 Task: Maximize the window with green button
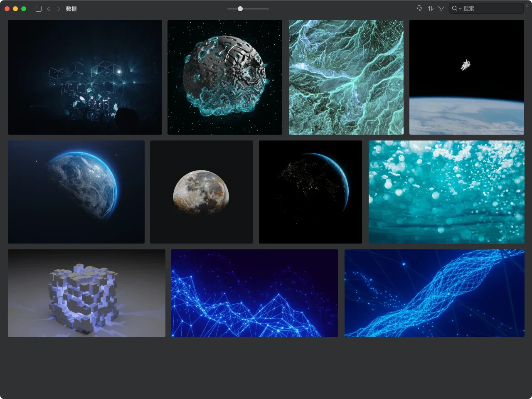pyautogui.click(x=24, y=9)
